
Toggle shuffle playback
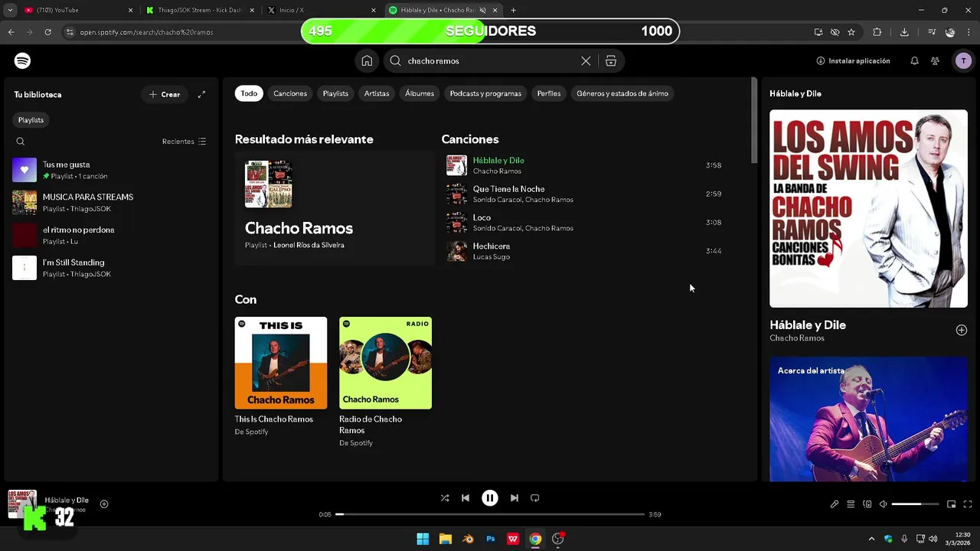[445, 497]
